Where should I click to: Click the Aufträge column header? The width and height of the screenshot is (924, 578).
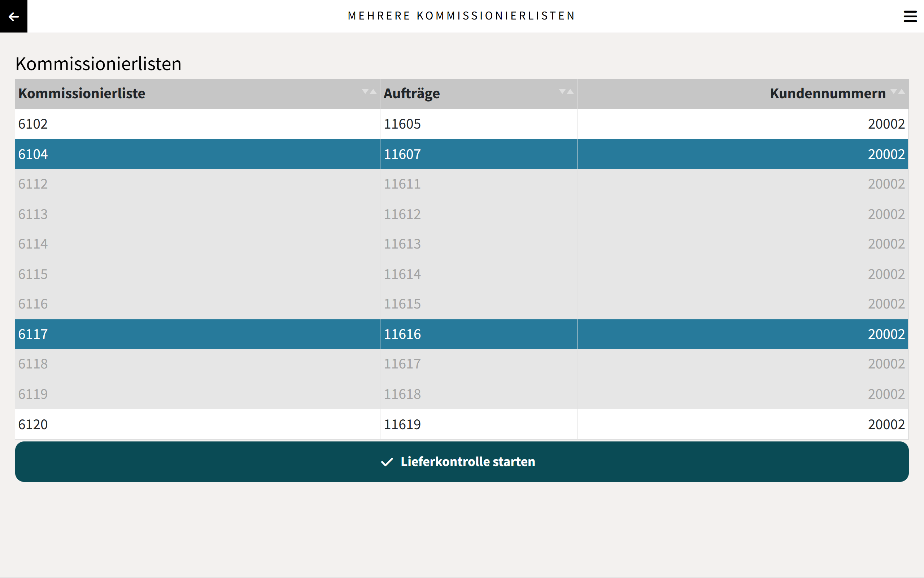[478, 94]
